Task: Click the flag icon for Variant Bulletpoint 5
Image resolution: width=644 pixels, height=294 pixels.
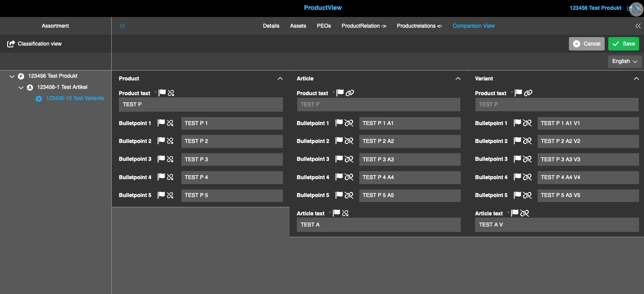Action: click(518, 195)
